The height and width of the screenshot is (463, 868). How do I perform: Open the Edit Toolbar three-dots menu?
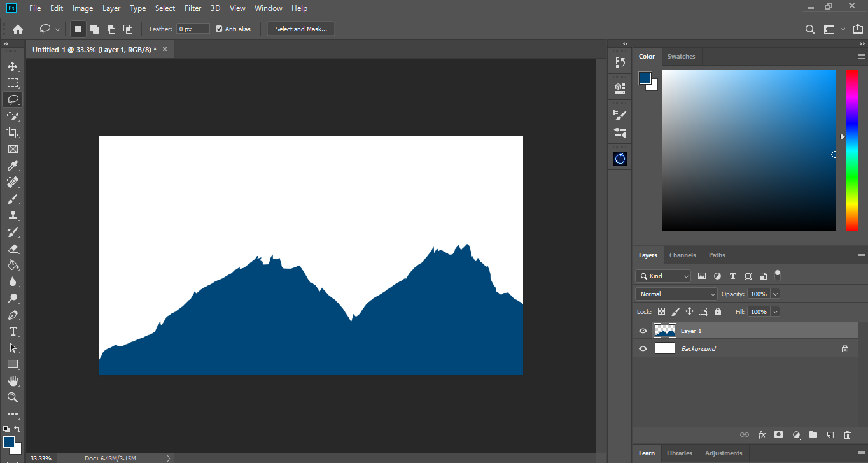tap(13, 414)
